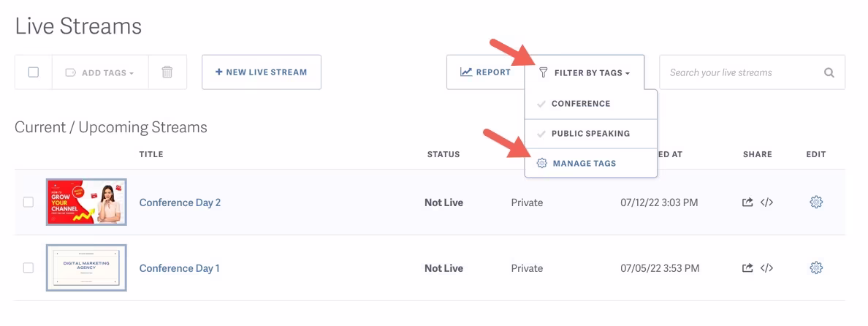The height and width of the screenshot is (326, 868).
Task: Open the Conference Day 1 title link
Action: (x=179, y=268)
